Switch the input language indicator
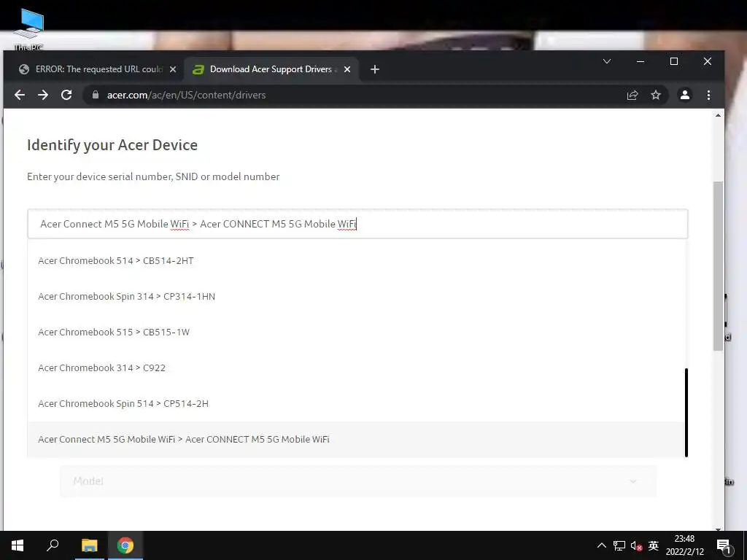 point(654,545)
